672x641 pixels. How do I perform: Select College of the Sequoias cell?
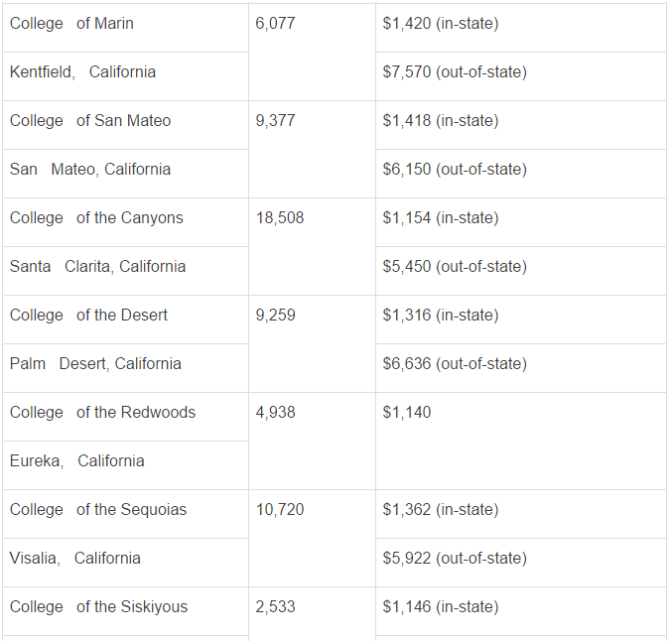125,514
